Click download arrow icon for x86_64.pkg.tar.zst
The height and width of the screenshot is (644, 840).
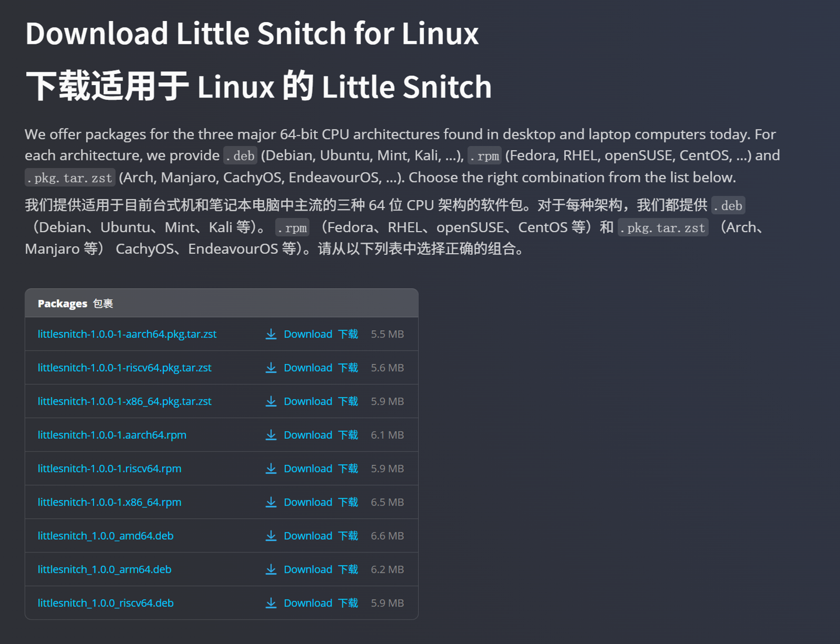271,401
